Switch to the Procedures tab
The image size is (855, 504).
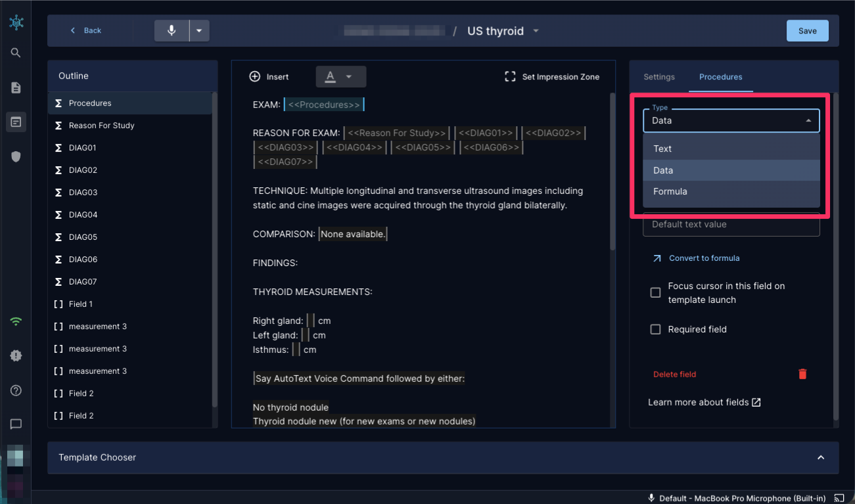(720, 77)
